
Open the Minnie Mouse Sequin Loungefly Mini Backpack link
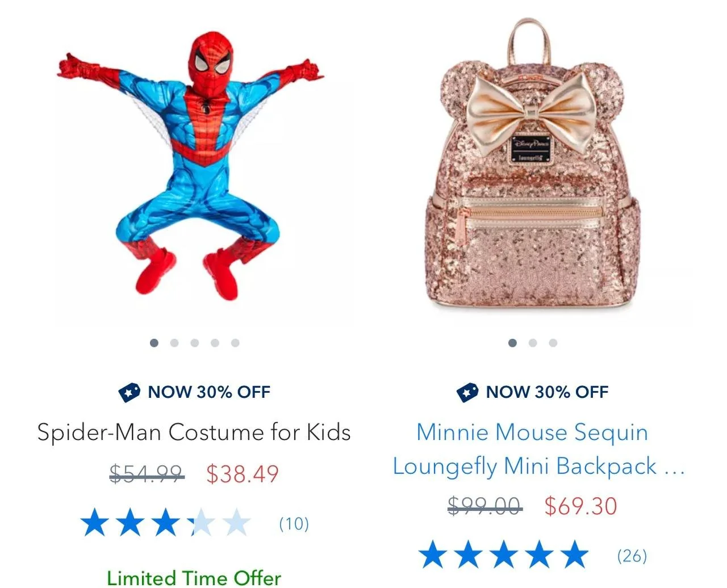[538, 449]
